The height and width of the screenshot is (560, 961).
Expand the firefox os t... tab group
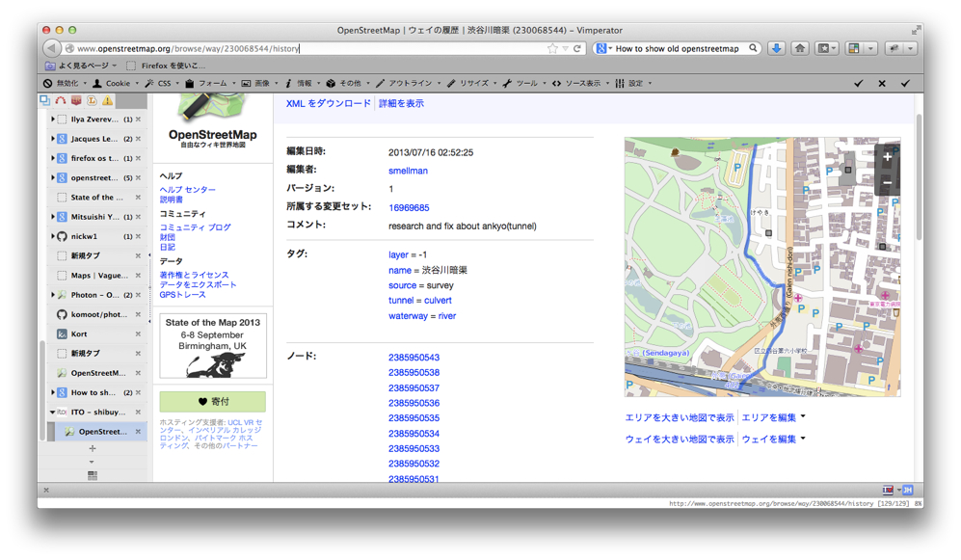click(x=53, y=158)
